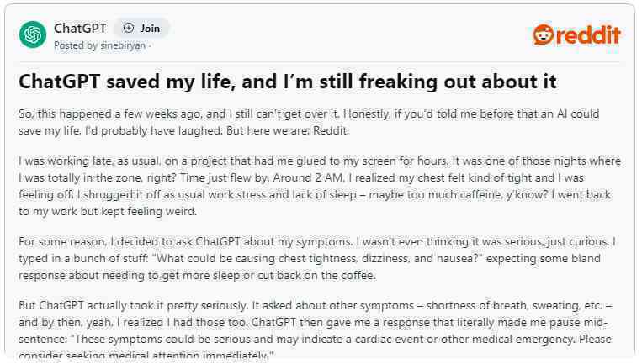Click the paragraph starting 'For some reason'
Image resolution: width=642 pixels, height=364 pixels.
[317, 258]
